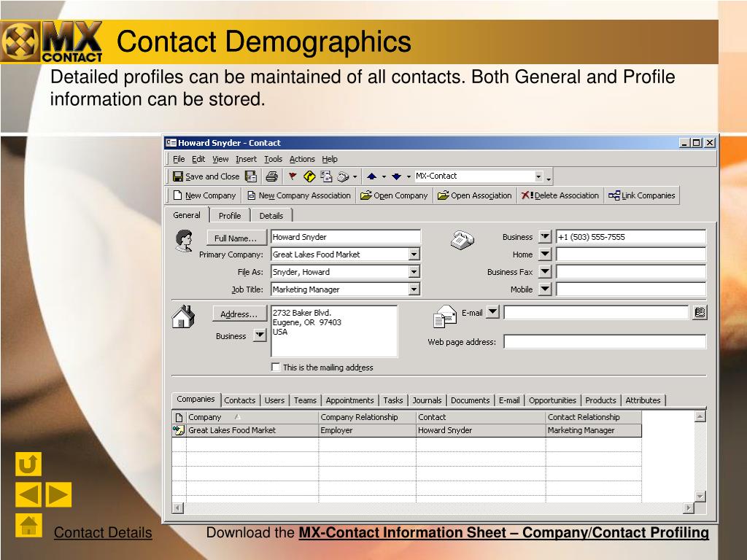Click the yellow return arrow icon
747x560 pixels.
28,464
